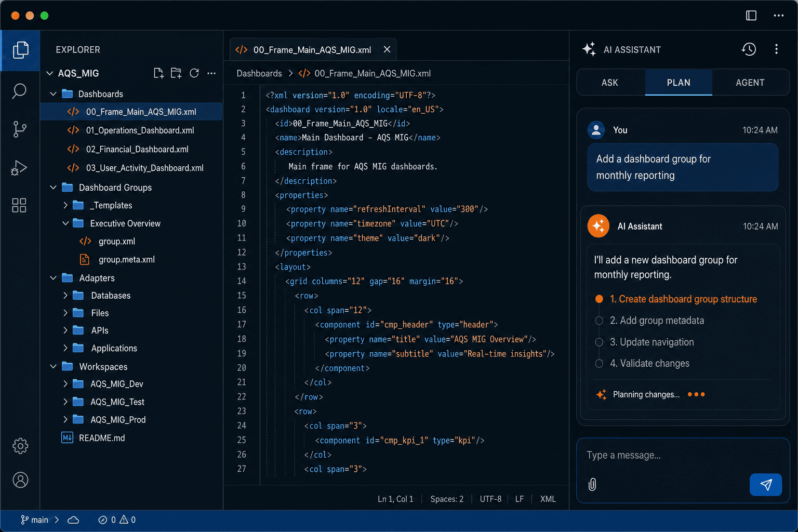Select plan step 3 Update navigation
The width and height of the screenshot is (798, 532).
click(651, 342)
